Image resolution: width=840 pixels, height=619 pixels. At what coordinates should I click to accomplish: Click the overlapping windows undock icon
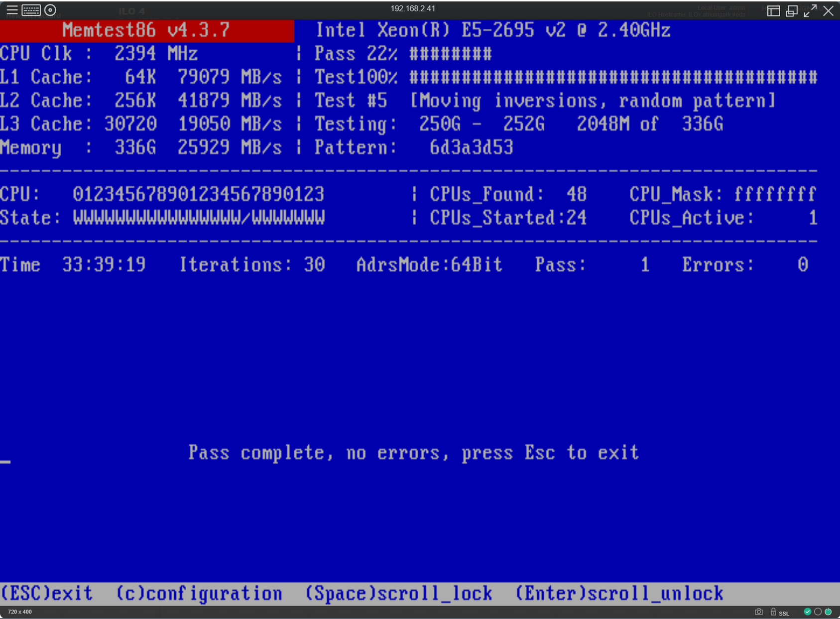coord(792,11)
